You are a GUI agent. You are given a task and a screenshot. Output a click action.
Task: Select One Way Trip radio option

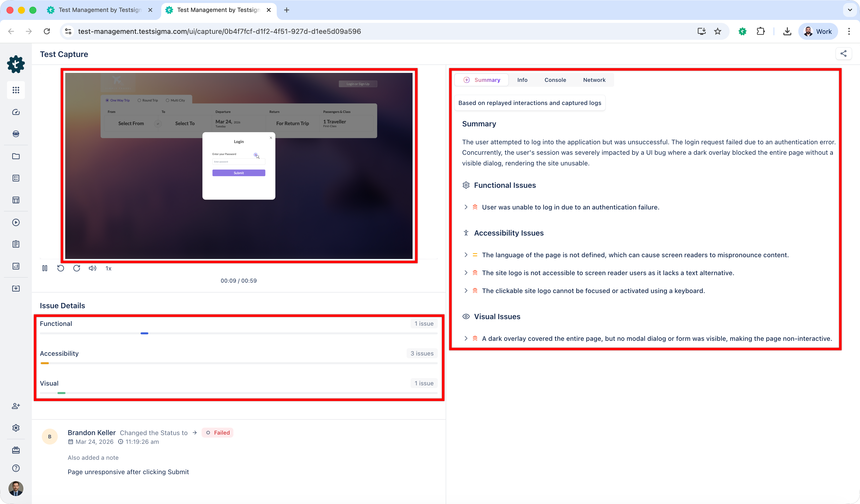pos(107,100)
